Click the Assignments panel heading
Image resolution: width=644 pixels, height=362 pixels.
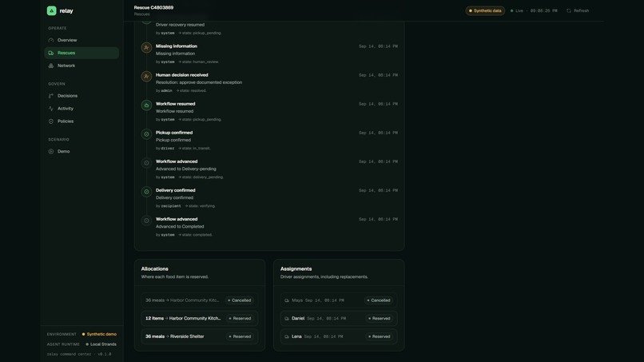coord(296,269)
